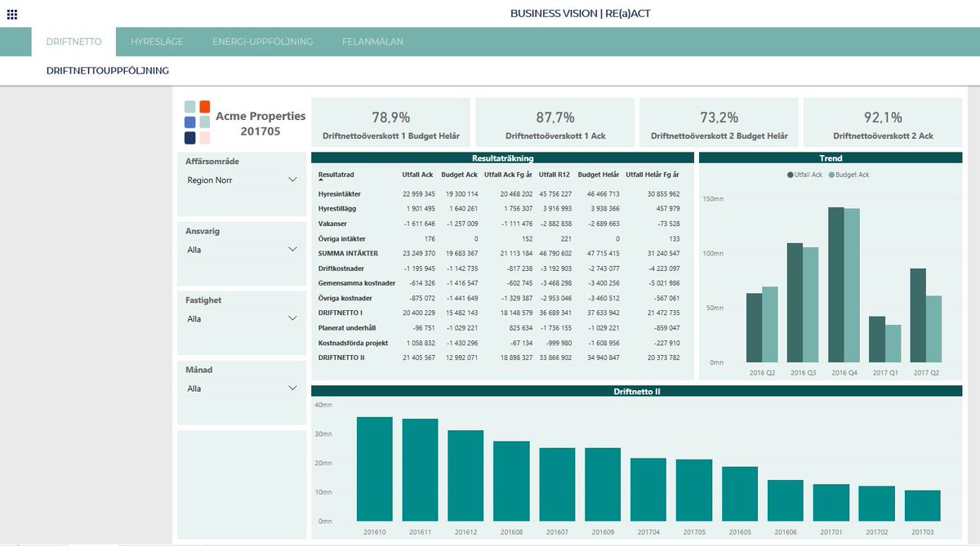Click the DRIFTNETTOUPPFÖLJNING page heading

(108, 71)
